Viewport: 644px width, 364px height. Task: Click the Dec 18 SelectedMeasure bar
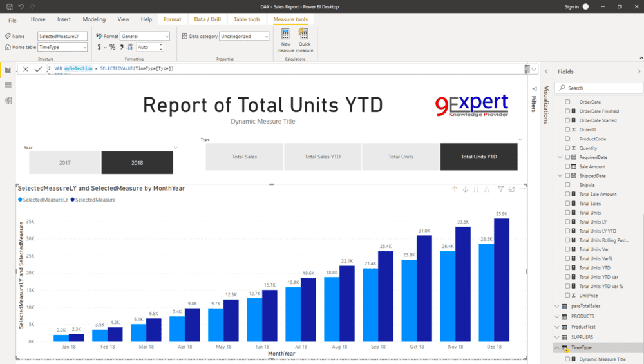pos(502,280)
